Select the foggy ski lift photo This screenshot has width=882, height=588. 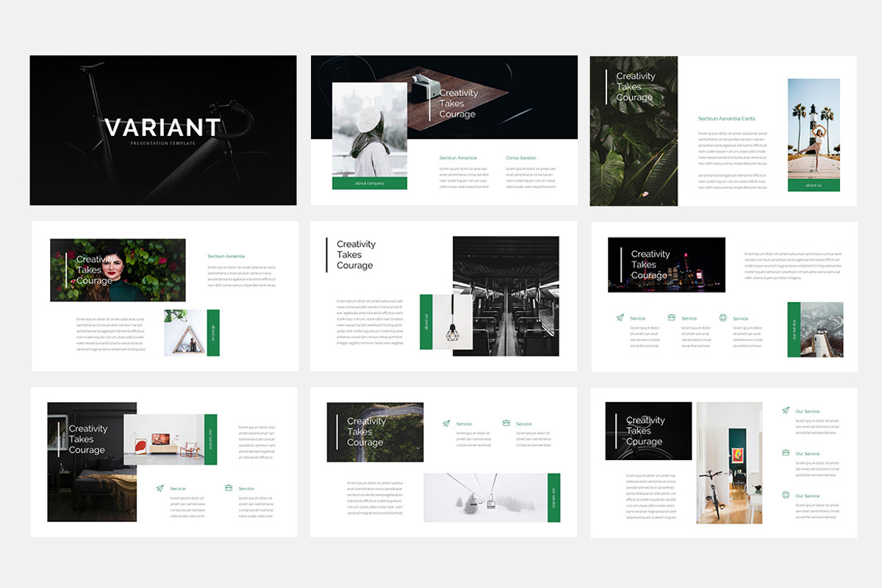click(x=485, y=498)
